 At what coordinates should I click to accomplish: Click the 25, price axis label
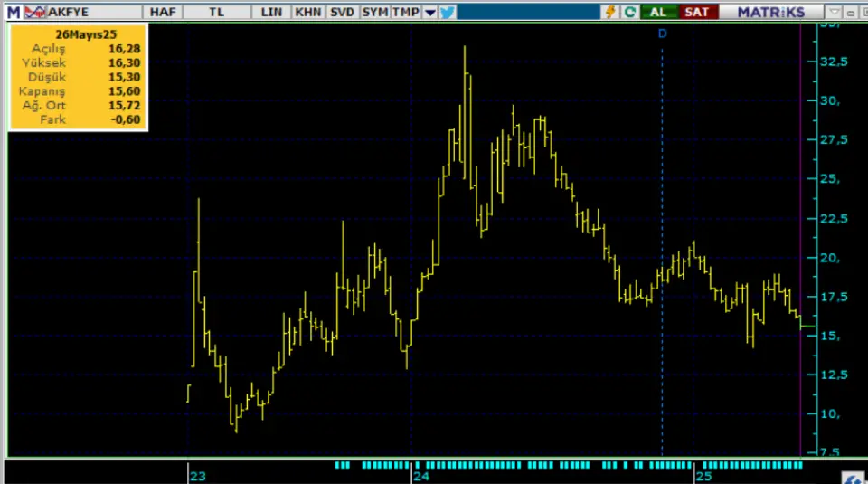click(x=830, y=179)
